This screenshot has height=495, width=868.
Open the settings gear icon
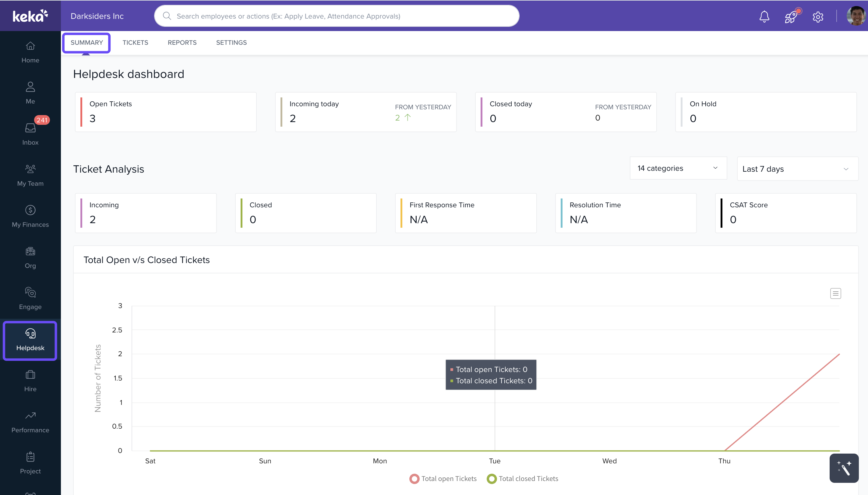(x=818, y=16)
